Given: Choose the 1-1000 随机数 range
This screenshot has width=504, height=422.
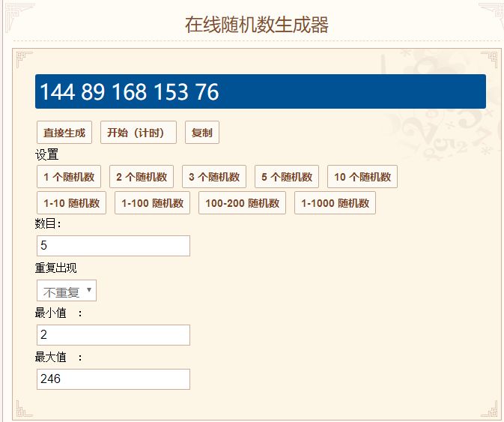Looking at the screenshot, I should pyautogui.click(x=335, y=203).
